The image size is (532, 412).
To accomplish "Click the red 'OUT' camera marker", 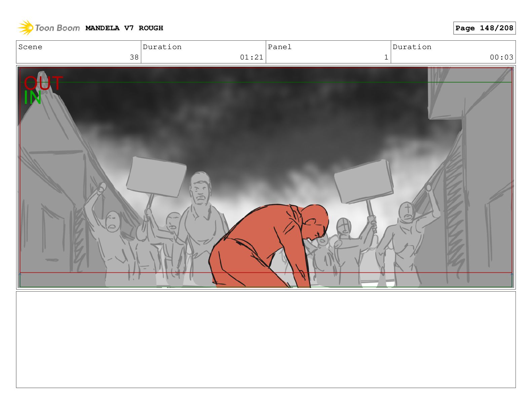I will coord(43,83).
